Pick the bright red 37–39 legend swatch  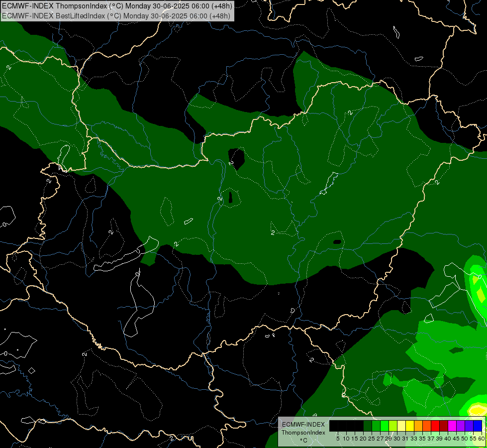point(435,426)
